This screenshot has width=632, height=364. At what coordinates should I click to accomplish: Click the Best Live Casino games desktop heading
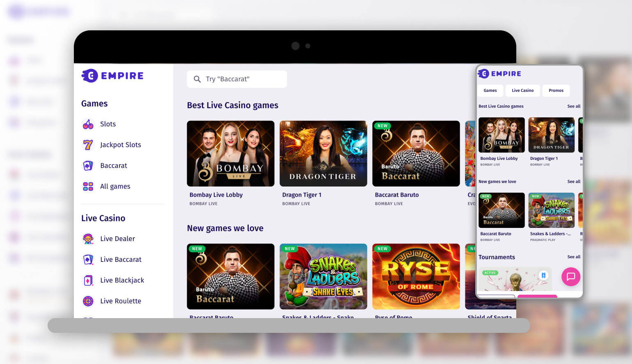point(233,105)
